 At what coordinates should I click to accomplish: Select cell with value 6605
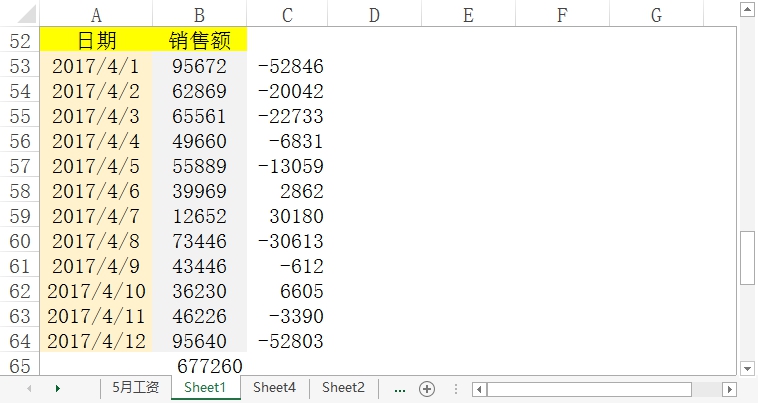pyautogui.click(x=287, y=290)
